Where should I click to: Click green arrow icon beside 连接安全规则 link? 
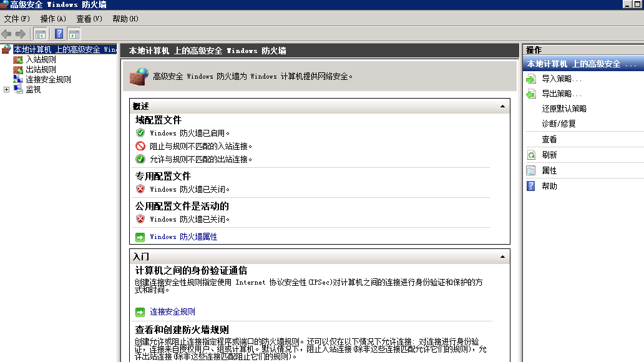[x=140, y=312]
